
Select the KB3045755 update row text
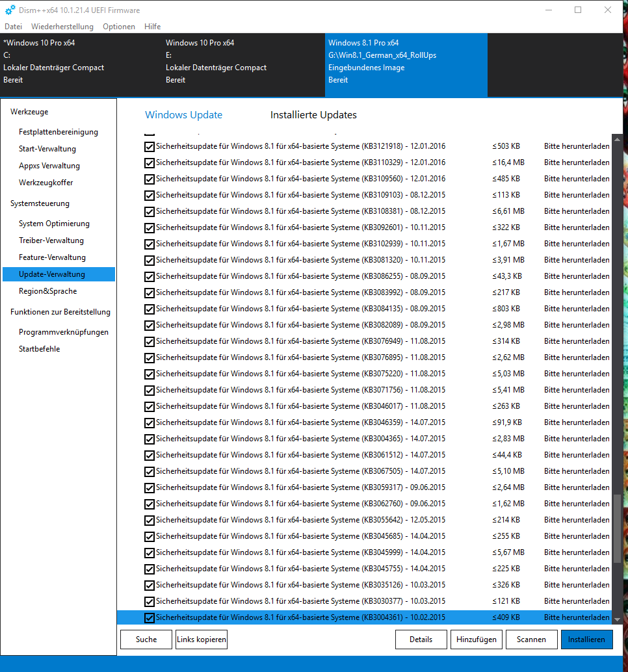(300, 569)
